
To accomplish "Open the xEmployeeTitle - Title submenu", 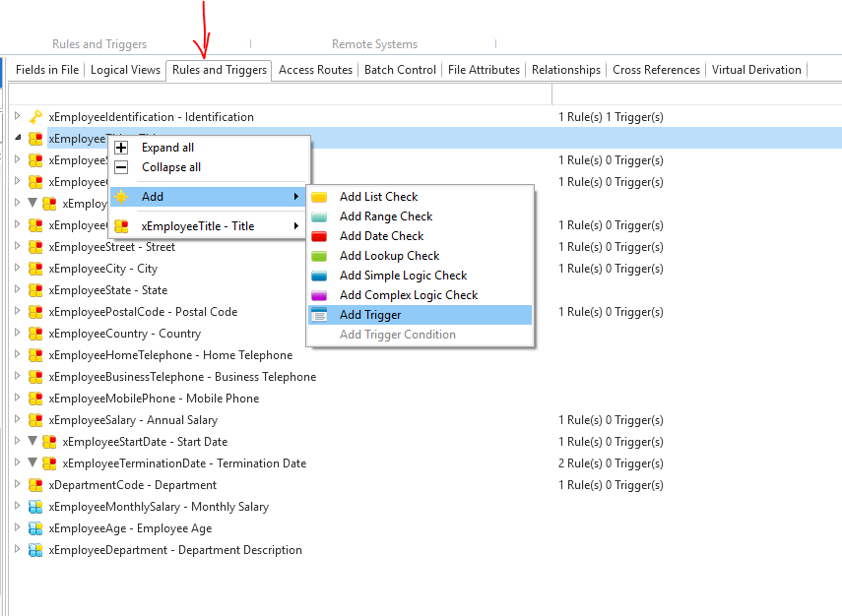I will coord(208,226).
